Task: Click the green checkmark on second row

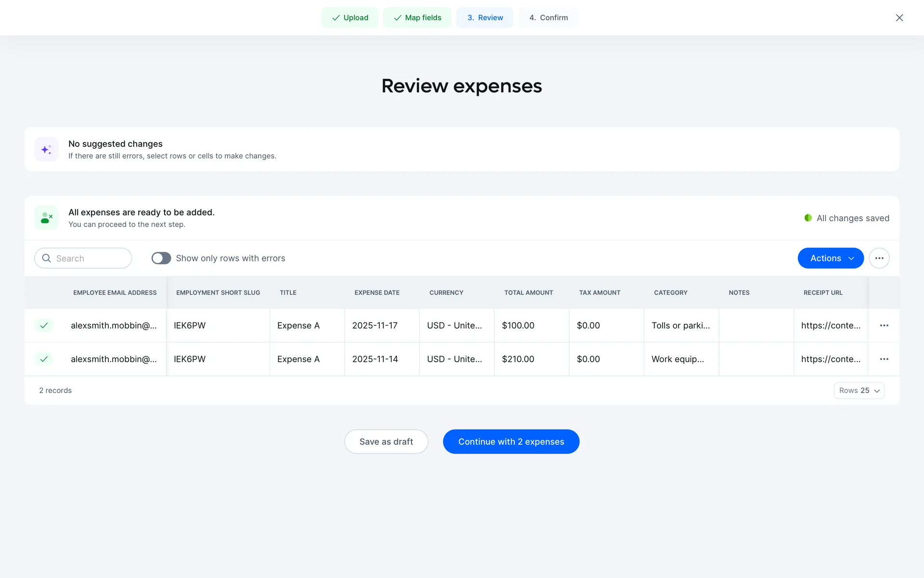Action: click(x=44, y=359)
